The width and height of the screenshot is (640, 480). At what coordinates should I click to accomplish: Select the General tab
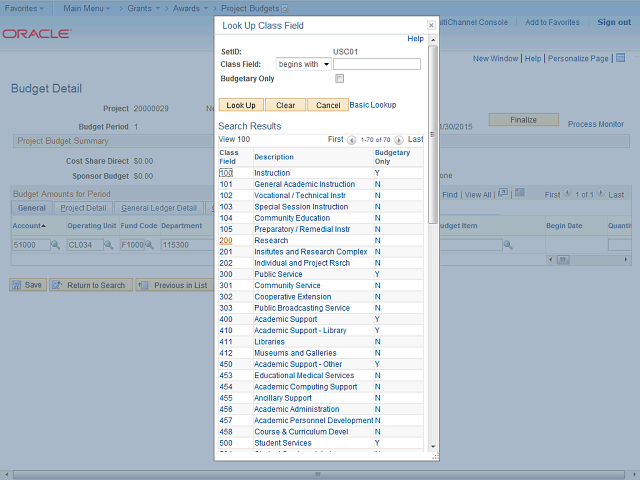coord(31,208)
